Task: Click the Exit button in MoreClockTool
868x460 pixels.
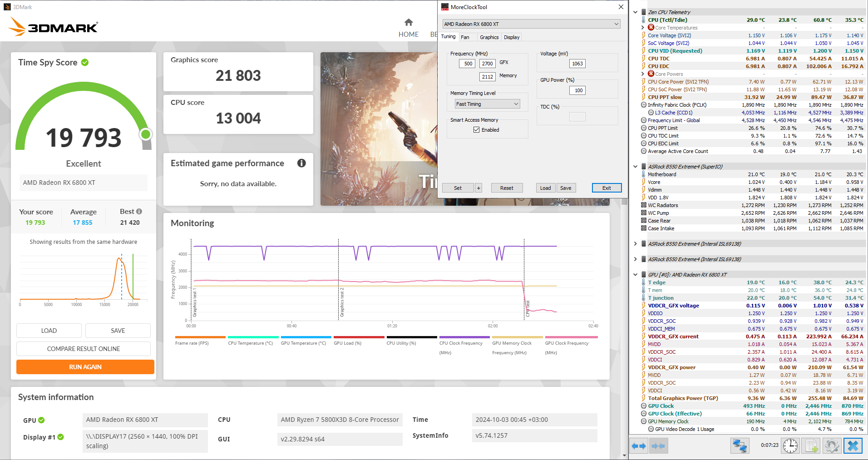Action: (607, 188)
